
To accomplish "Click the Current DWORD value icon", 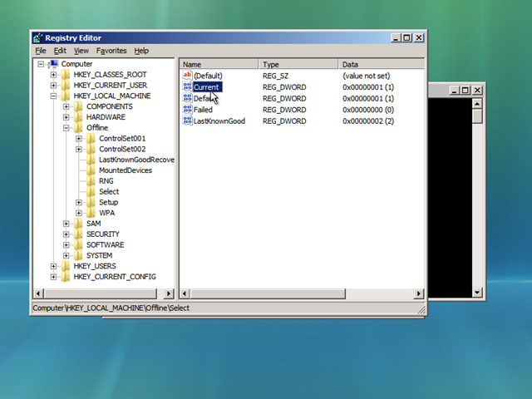I will (187, 86).
